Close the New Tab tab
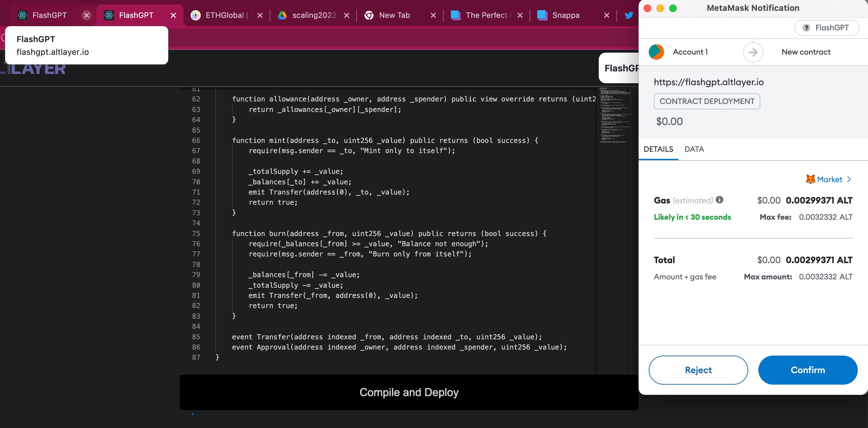Viewport: 868px width, 428px height. (x=433, y=15)
